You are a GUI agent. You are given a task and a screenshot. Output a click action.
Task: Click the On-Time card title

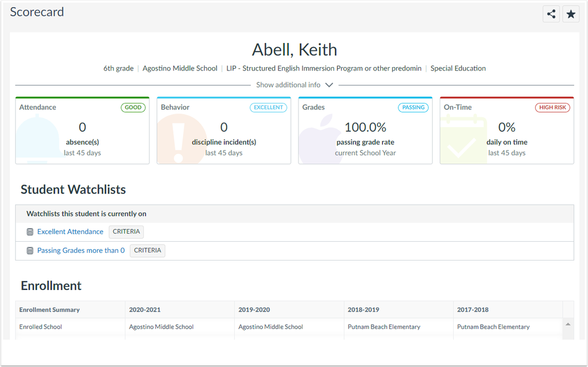pyautogui.click(x=458, y=107)
